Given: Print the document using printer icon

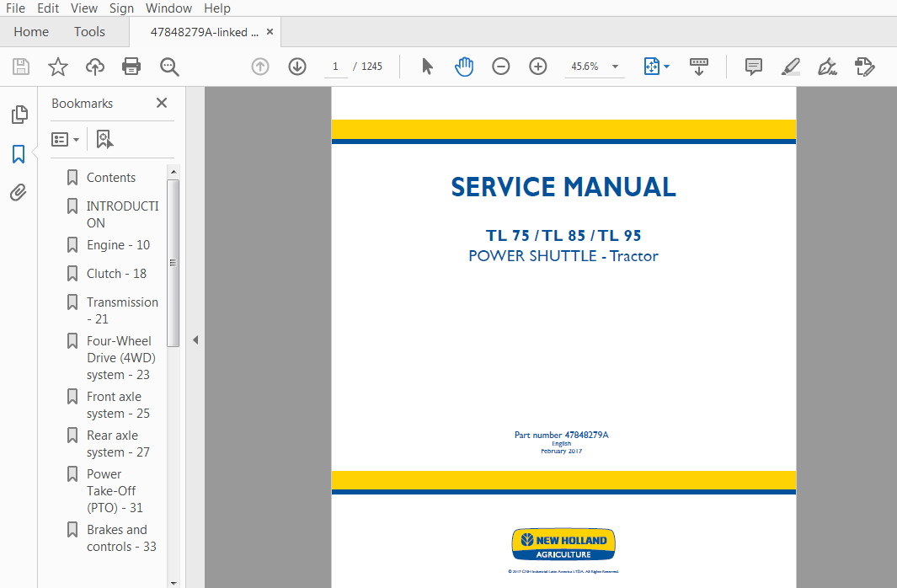Looking at the screenshot, I should (131, 67).
